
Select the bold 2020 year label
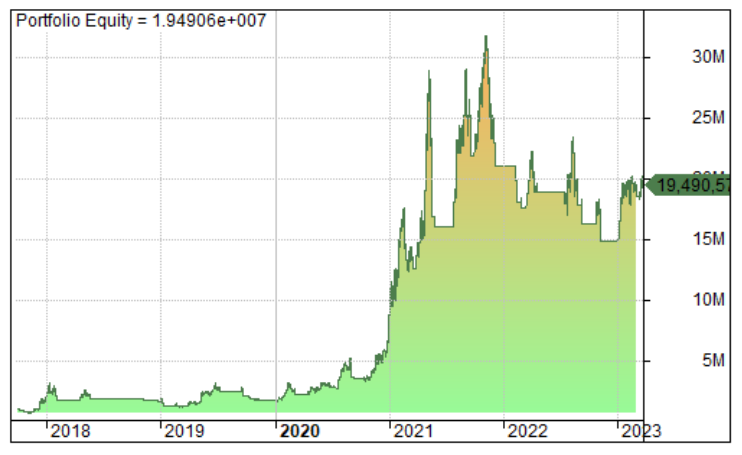[x=300, y=431]
